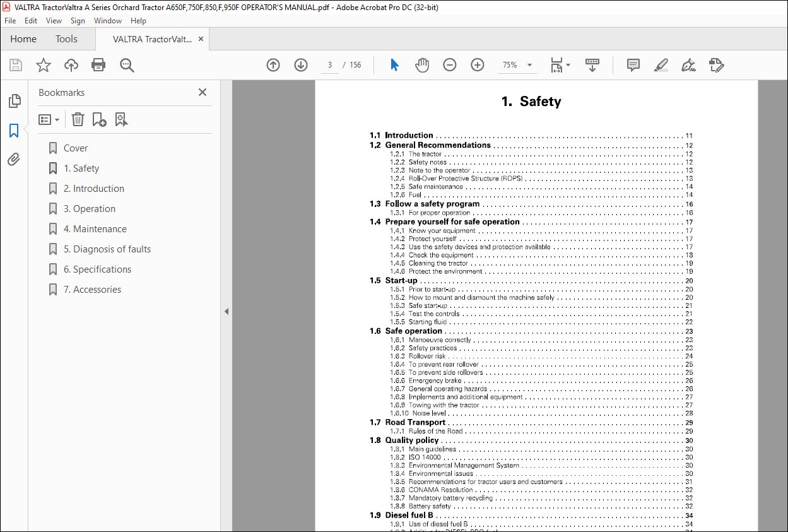Image resolution: width=788 pixels, height=532 pixels.
Task: Zoom out with the minus icon
Action: [x=449, y=65]
